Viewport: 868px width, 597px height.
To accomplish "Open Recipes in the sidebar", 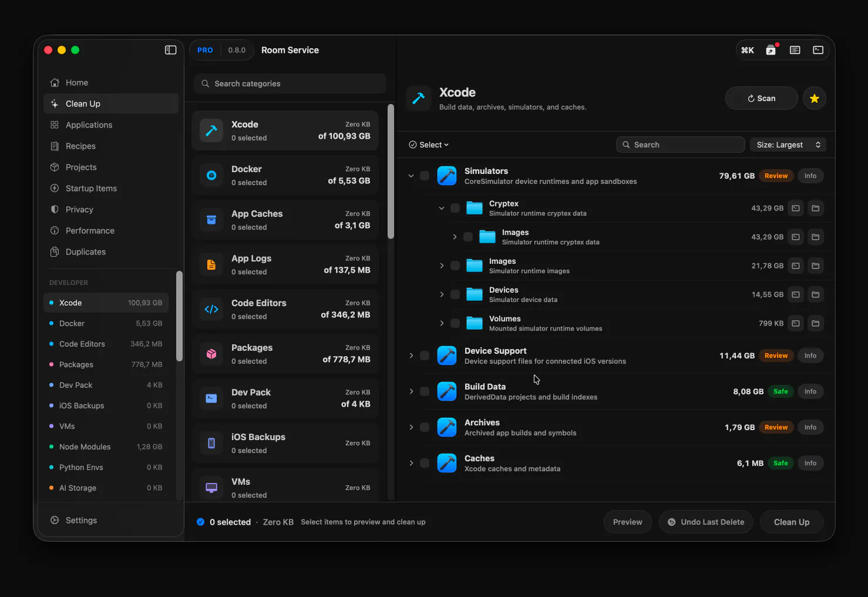I will 111,146.
